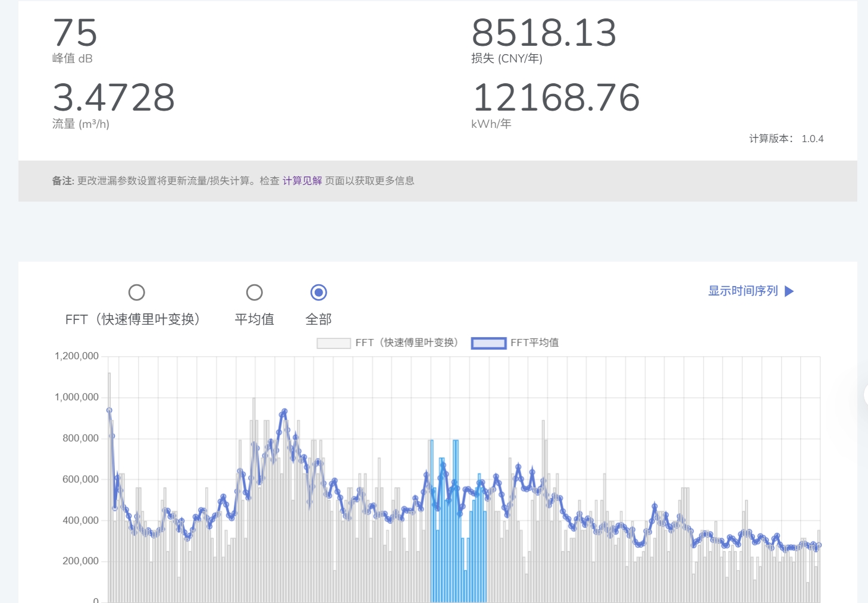Open the 显示时间序列 arrow icon
The width and height of the screenshot is (868, 603).
point(789,291)
